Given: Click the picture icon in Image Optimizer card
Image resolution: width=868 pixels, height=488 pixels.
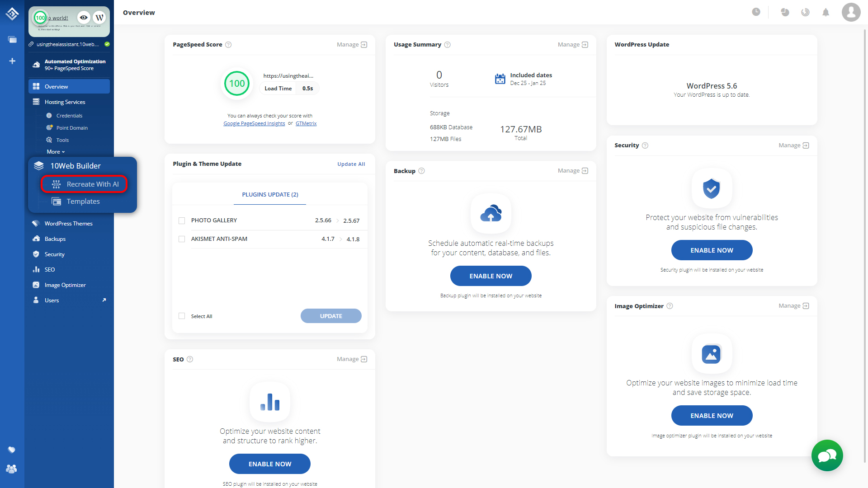Looking at the screenshot, I should click(x=712, y=354).
